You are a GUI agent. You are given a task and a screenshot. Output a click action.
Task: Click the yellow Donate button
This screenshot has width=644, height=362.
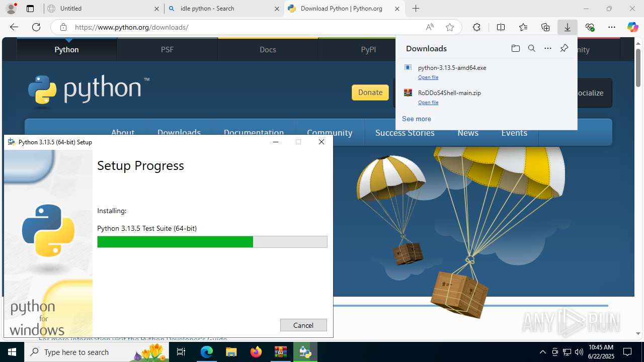coord(370,93)
